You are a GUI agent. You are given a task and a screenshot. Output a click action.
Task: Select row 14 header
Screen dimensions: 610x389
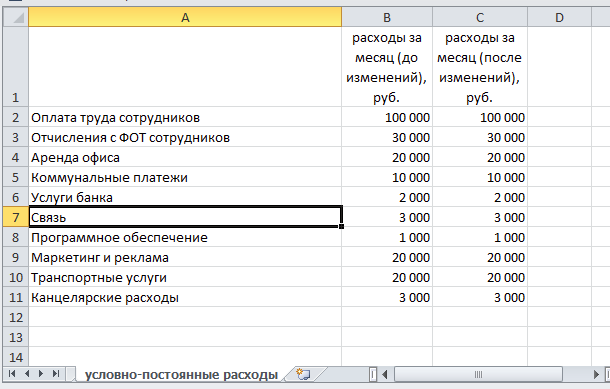click(x=16, y=357)
